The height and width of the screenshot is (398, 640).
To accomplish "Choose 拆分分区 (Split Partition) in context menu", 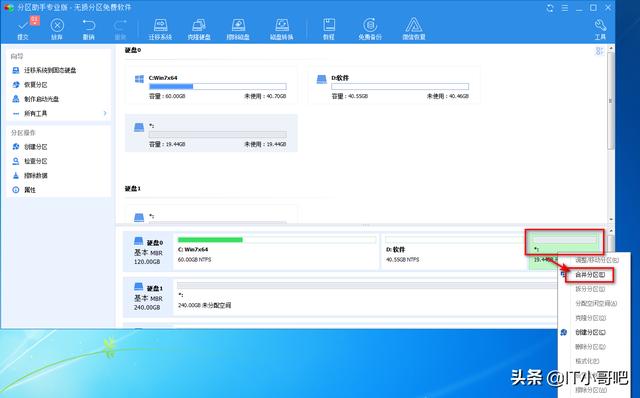I will point(590,289).
